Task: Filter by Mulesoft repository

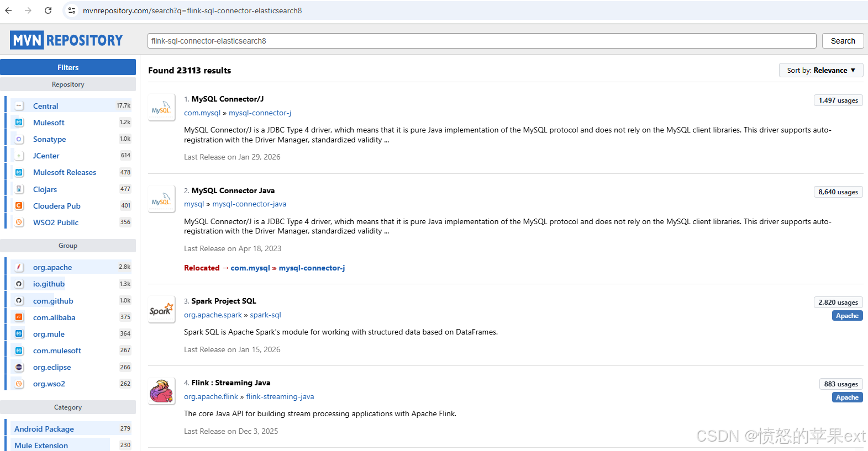Action: click(x=49, y=123)
